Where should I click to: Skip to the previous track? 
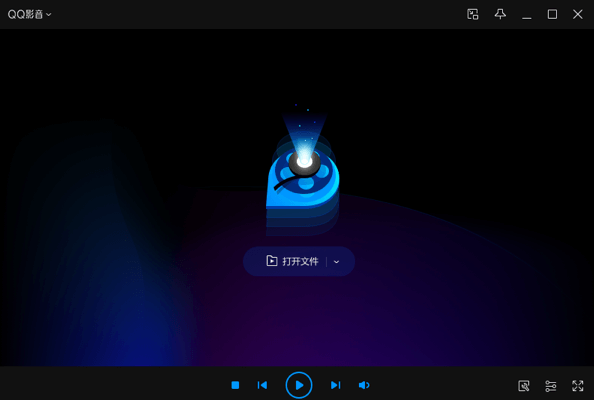262,385
